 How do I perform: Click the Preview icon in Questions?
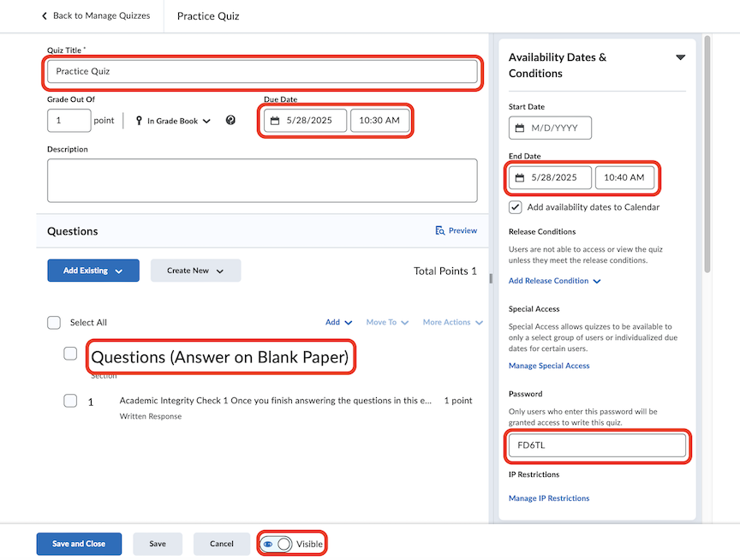[440, 230]
